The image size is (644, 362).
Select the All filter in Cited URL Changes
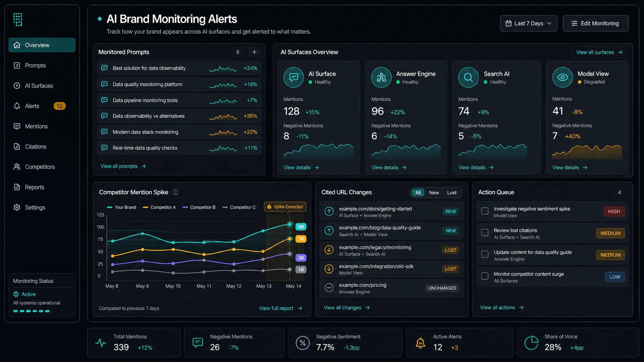click(x=418, y=193)
